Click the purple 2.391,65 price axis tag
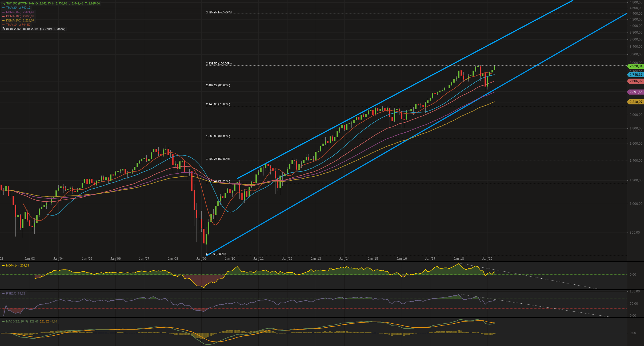The width and height of the screenshot is (644, 346). coord(636,92)
